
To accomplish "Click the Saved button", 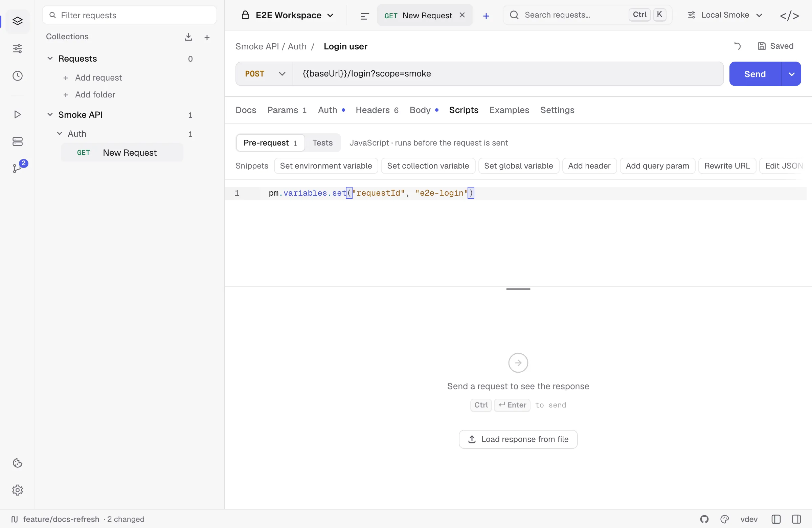I will click(x=775, y=46).
